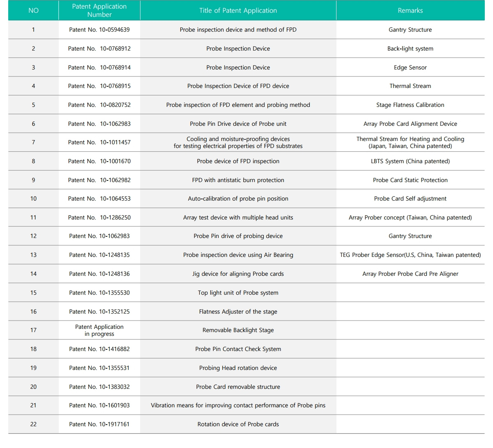The width and height of the screenshot is (493, 448).
Task: Select cell 'Patent No. 10-1248136'
Action: [99, 274]
